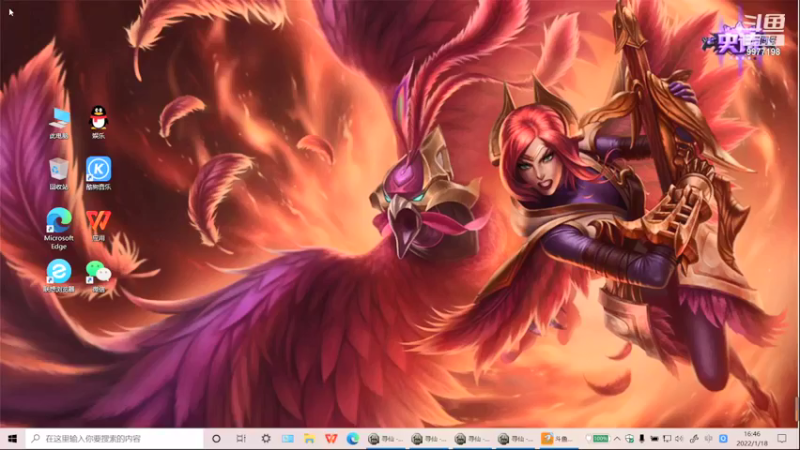Launch Edge browser from the taskbar
Viewport: 800px width, 450px height.
point(353,438)
